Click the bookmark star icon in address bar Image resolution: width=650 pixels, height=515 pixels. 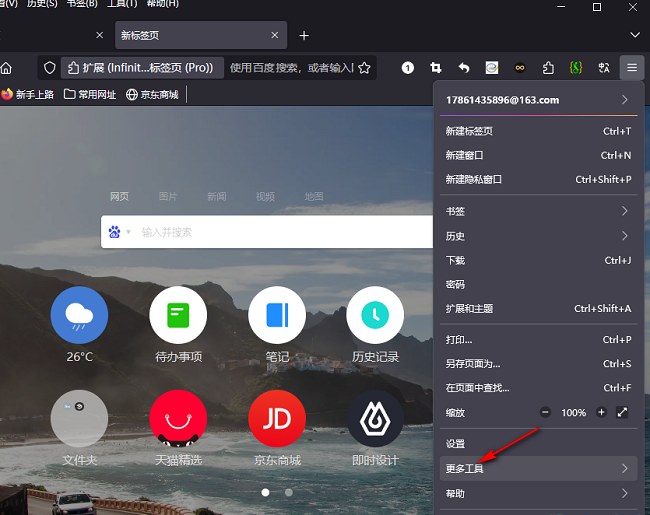pos(365,68)
